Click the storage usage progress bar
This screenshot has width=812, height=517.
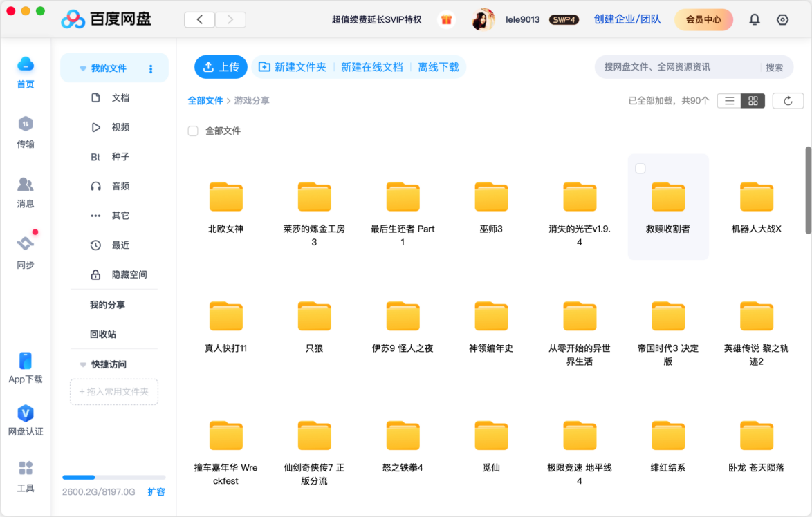[x=114, y=477]
